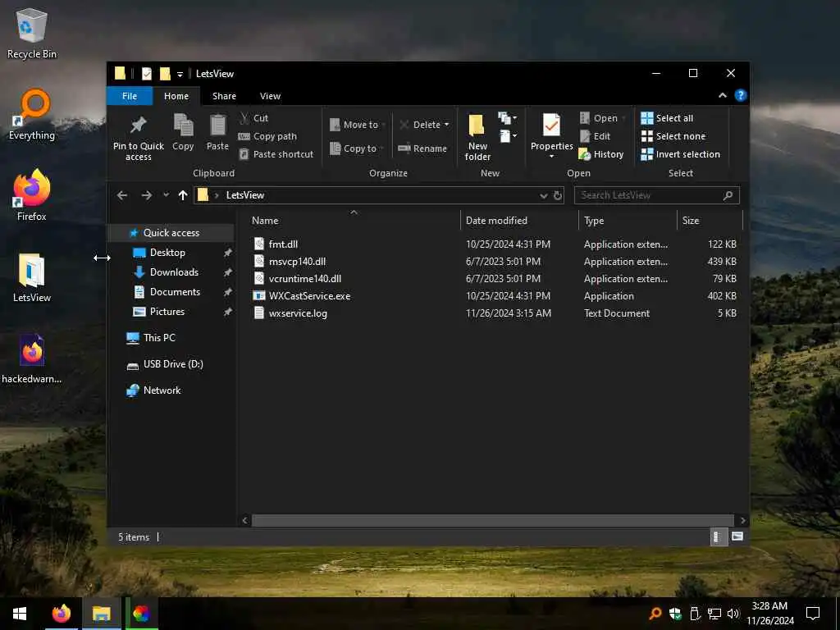Select Network in navigation pane
The width and height of the screenshot is (840, 630).
click(171, 390)
